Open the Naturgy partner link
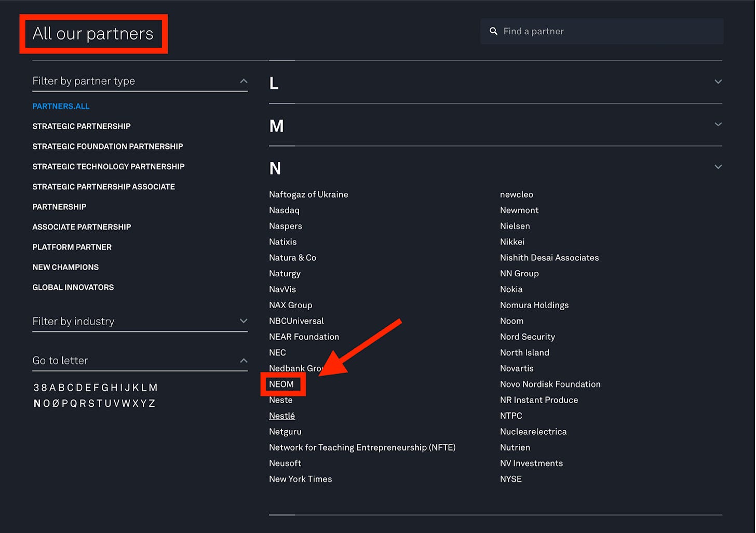This screenshot has width=756, height=533. 285,274
